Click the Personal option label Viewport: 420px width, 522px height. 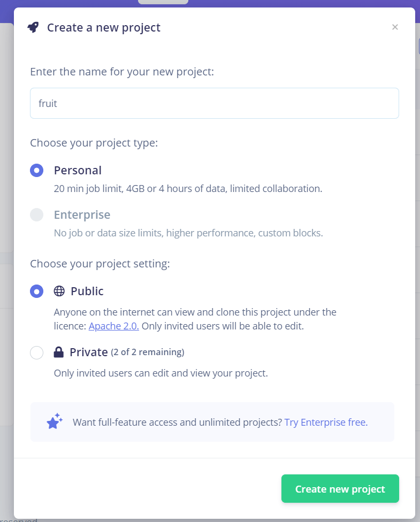[78, 171]
